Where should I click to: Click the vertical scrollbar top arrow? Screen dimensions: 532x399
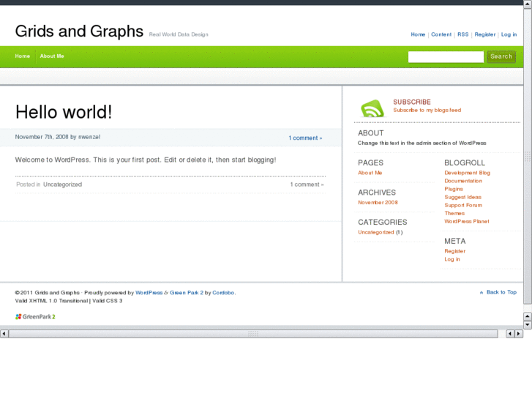(x=528, y=4)
